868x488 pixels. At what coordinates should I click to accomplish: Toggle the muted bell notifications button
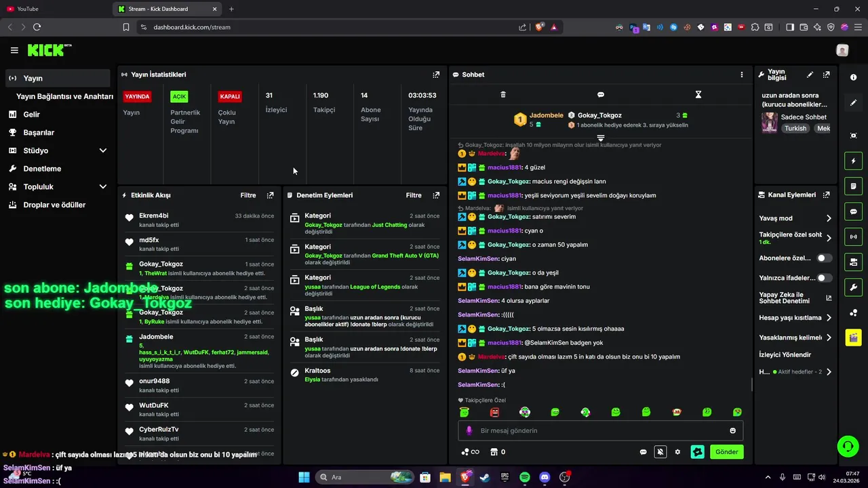660,452
